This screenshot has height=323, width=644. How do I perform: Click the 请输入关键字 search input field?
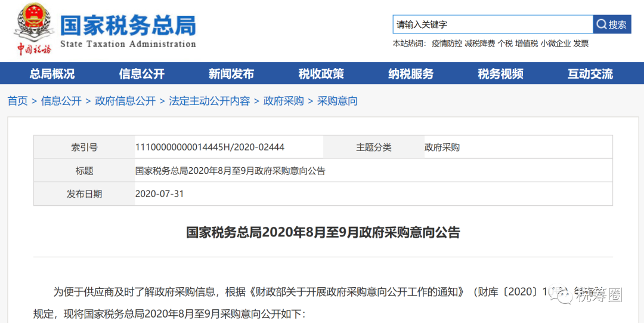point(493,24)
